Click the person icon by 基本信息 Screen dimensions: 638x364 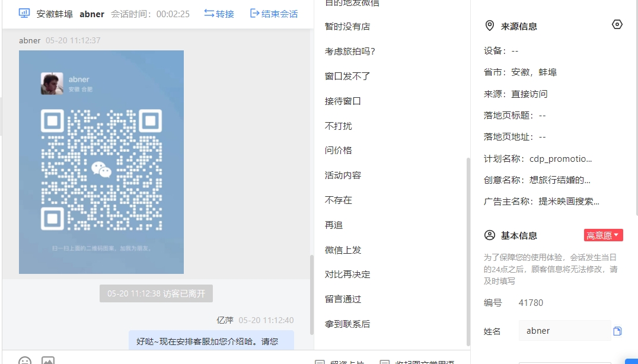tap(490, 235)
